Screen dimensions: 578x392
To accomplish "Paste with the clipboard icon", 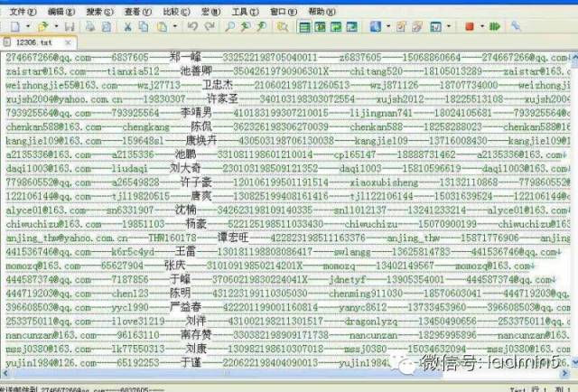I will tap(162, 26).
